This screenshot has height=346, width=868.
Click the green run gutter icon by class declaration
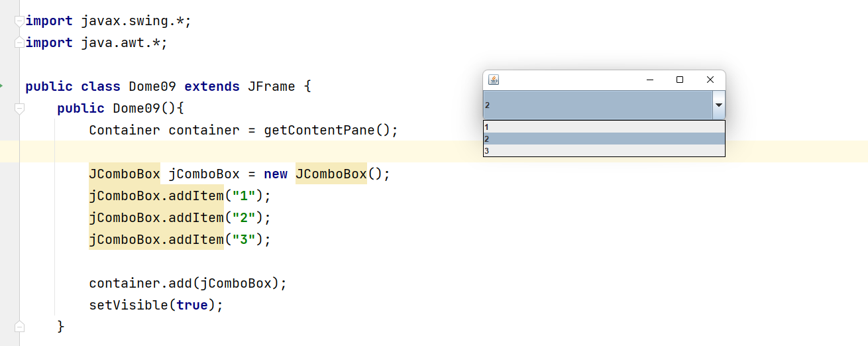(x=2, y=86)
